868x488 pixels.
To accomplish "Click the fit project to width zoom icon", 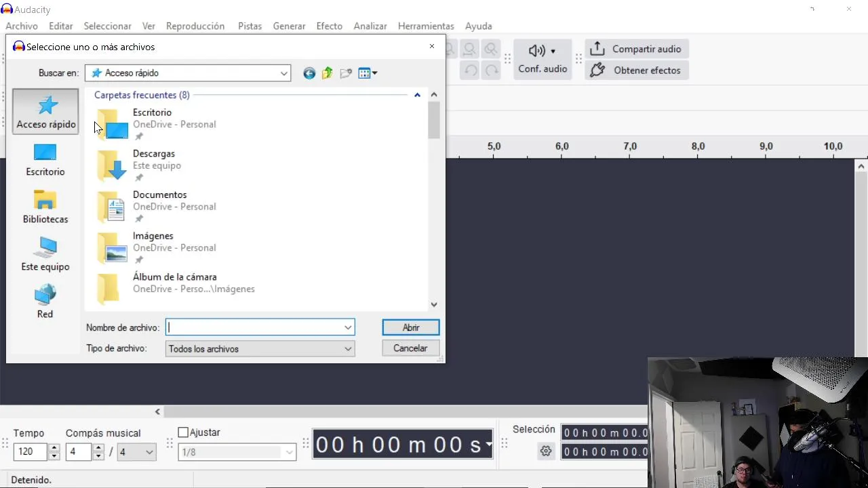I will point(470,49).
